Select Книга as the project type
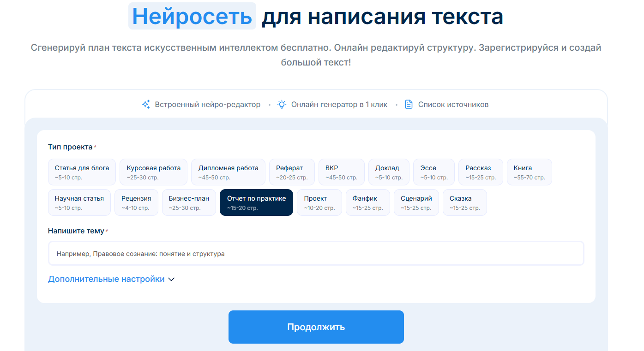The height and width of the screenshot is (351, 644). coord(529,172)
